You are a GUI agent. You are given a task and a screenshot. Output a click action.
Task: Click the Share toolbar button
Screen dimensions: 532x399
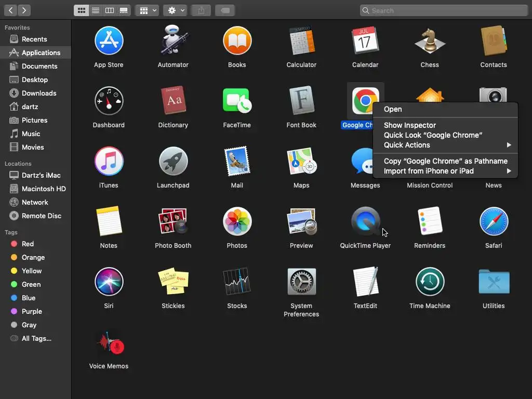click(x=201, y=10)
